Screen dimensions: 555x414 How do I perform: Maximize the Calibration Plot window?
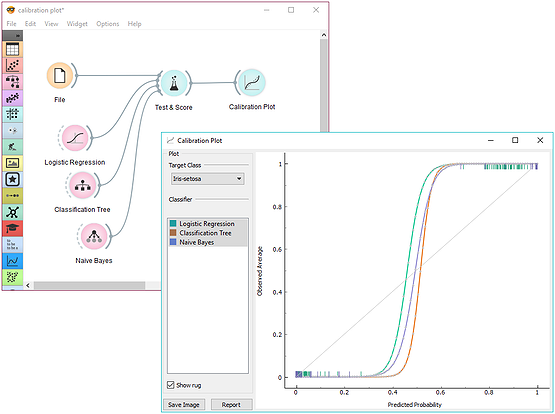[x=515, y=140]
